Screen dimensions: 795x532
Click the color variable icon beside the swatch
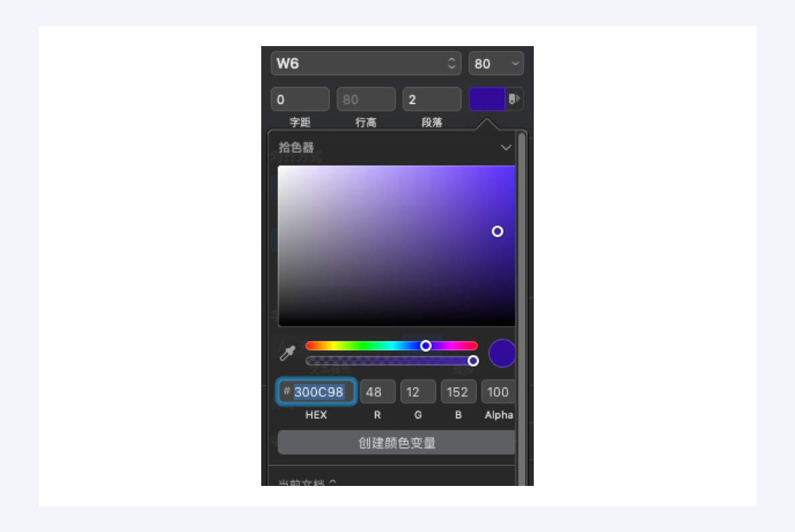point(514,99)
